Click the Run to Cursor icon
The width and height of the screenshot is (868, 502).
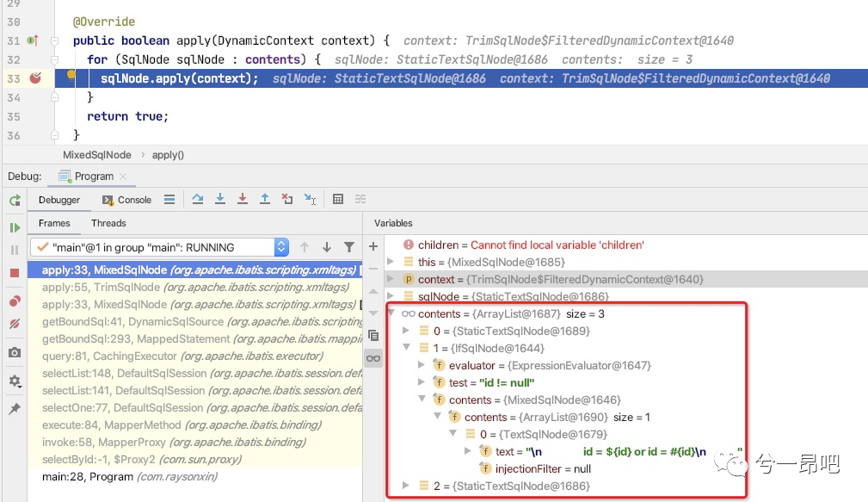click(310, 199)
